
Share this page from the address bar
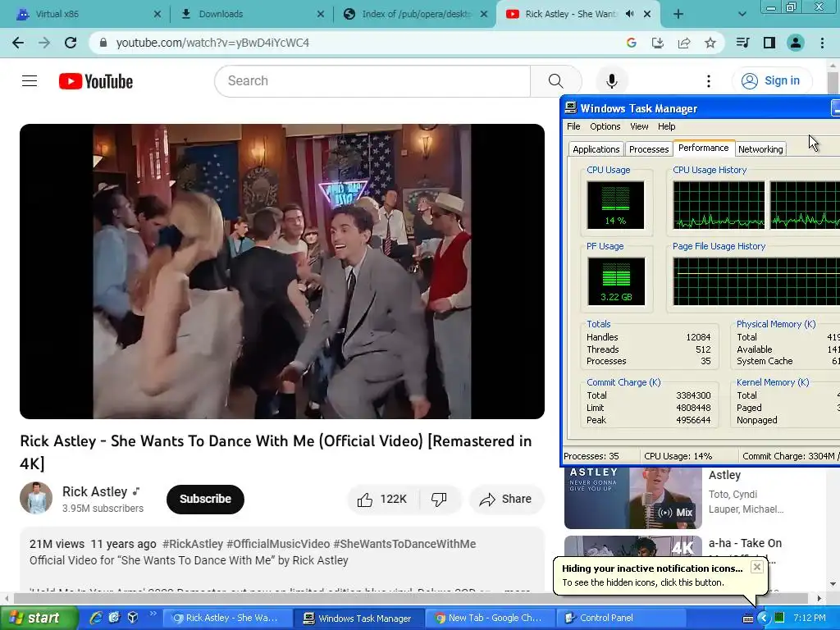tap(684, 43)
